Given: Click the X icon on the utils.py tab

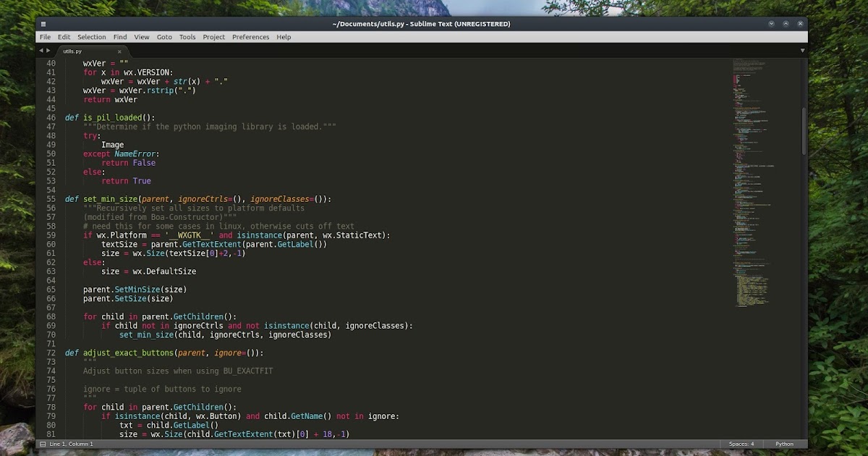Looking at the screenshot, I should click(119, 51).
